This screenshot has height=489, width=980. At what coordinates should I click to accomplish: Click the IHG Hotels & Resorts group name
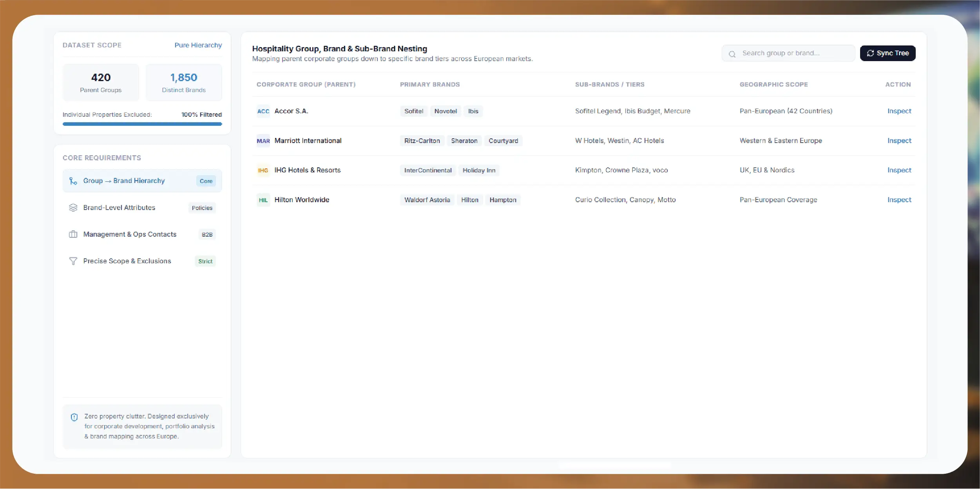tap(308, 170)
